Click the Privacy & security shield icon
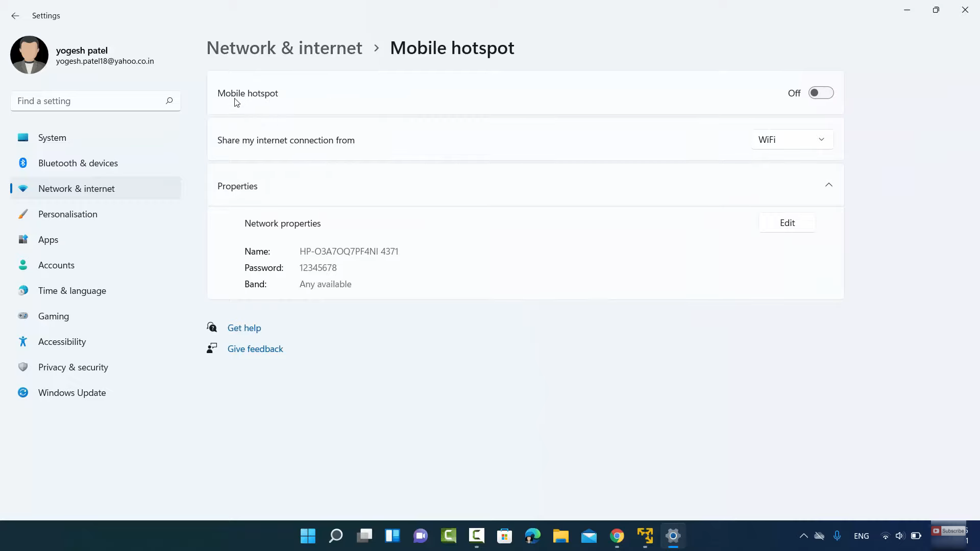The height and width of the screenshot is (551, 980). (23, 367)
